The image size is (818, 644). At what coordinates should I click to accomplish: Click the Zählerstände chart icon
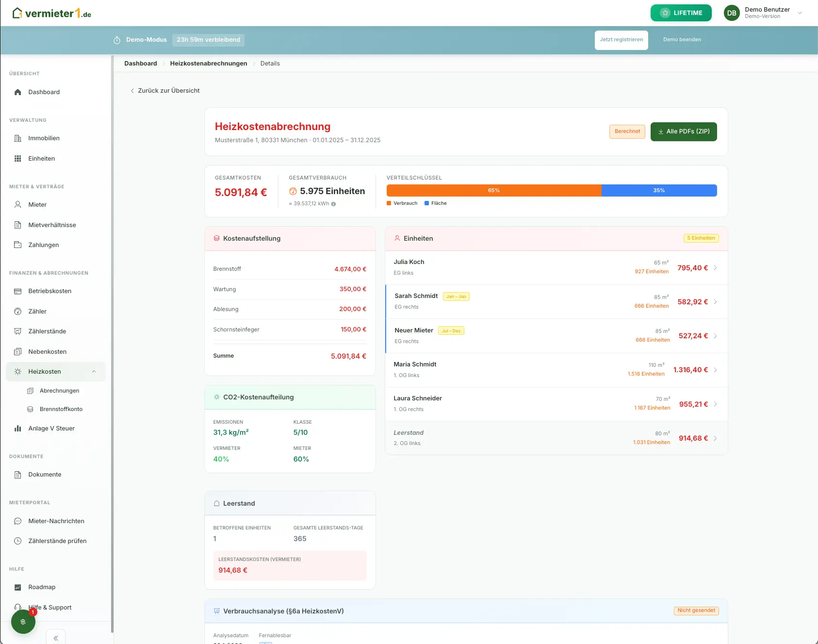point(18,331)
